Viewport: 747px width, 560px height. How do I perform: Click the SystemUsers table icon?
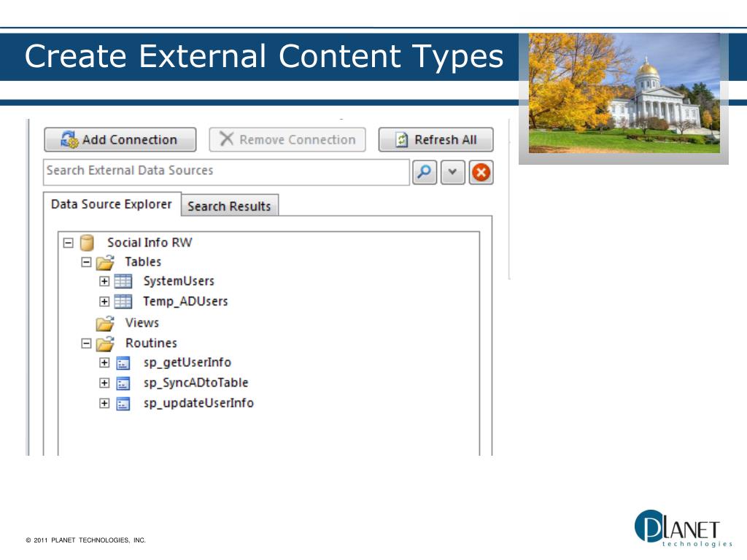point(123,281)
